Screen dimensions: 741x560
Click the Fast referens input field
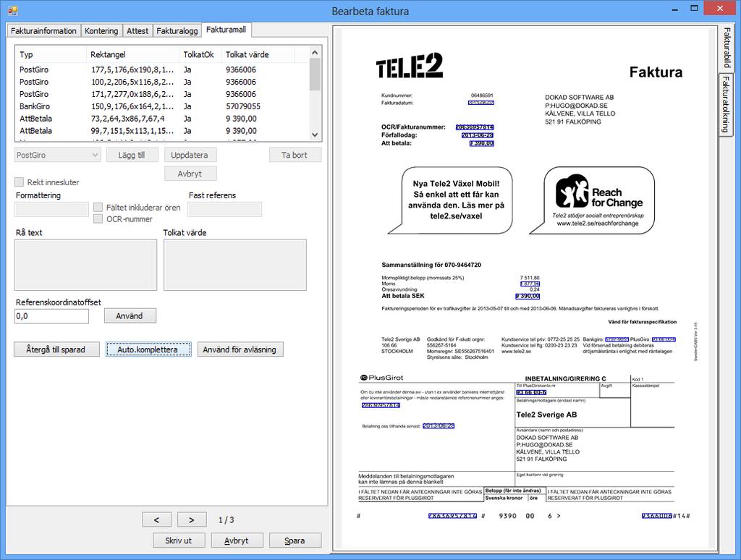pos(224,209)
